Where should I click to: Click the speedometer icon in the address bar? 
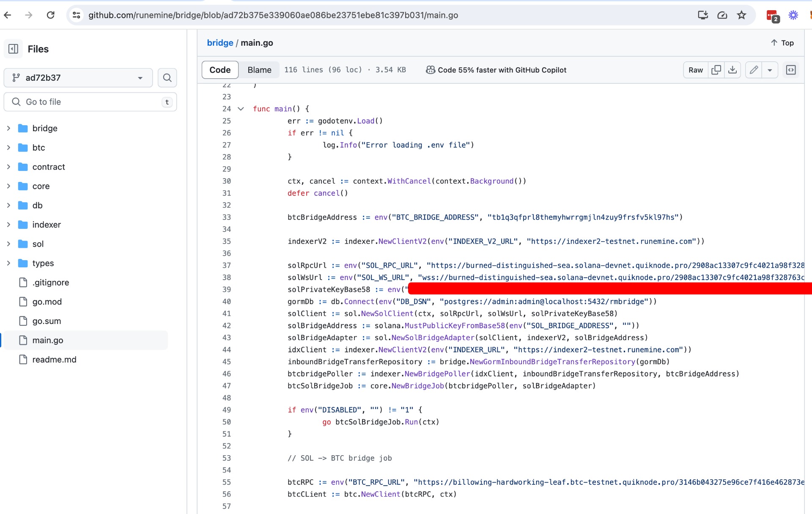coord(722,15)
